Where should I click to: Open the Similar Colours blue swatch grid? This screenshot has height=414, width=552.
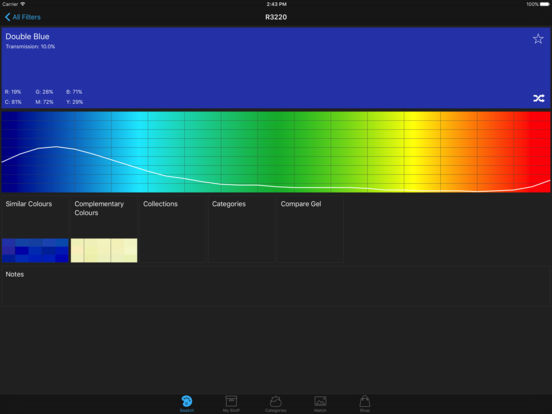35,250
